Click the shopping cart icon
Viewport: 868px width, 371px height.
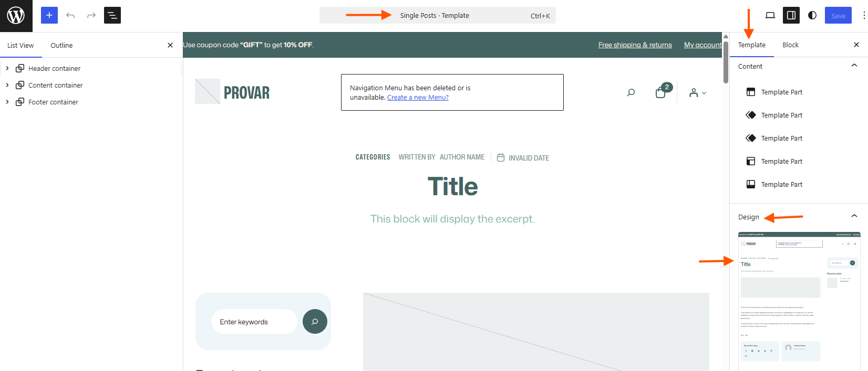tap(661, 93)
